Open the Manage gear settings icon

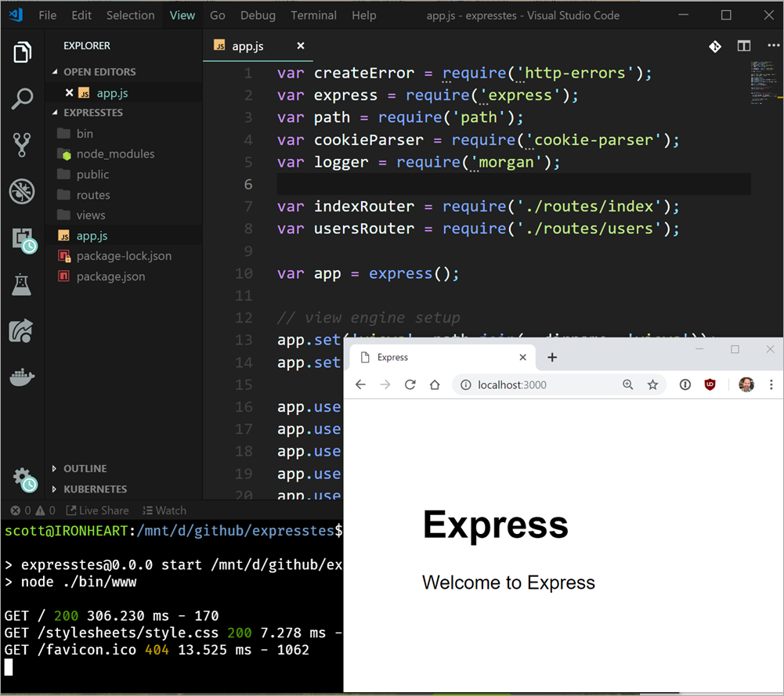24,480
